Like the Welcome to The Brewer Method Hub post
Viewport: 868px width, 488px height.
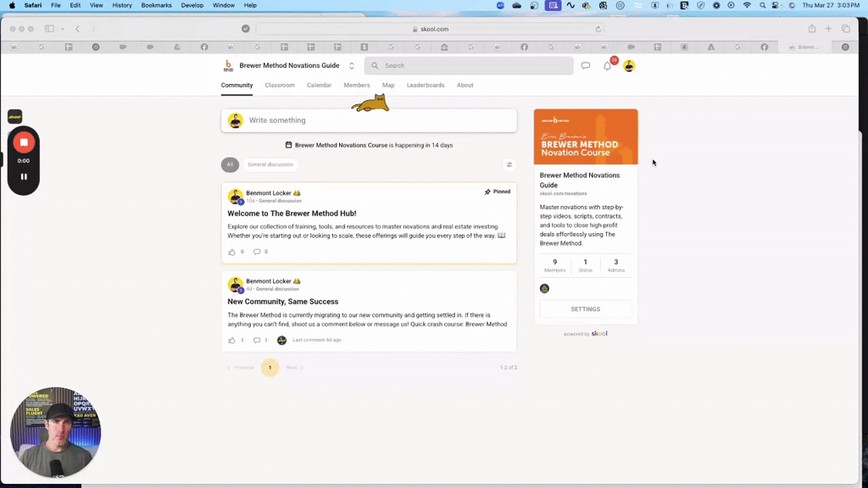coord(231,252)
